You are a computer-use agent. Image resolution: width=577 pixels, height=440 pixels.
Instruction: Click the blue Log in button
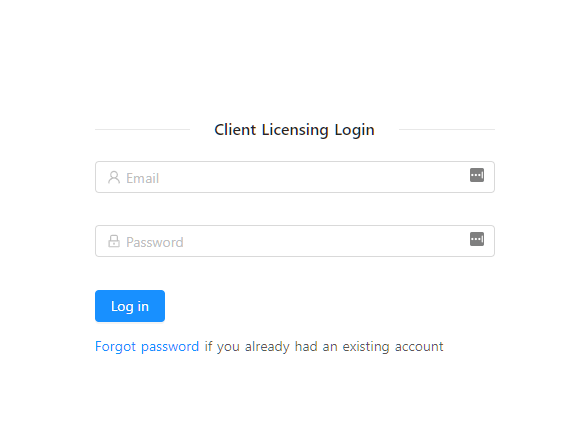130,306
